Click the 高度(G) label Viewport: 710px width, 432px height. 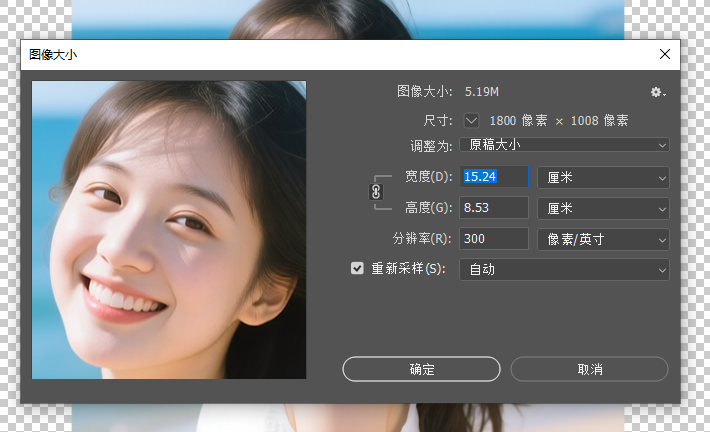click(428, 208)
